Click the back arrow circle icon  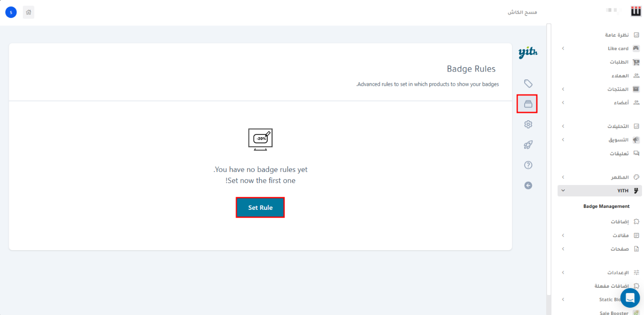(528, 185)
